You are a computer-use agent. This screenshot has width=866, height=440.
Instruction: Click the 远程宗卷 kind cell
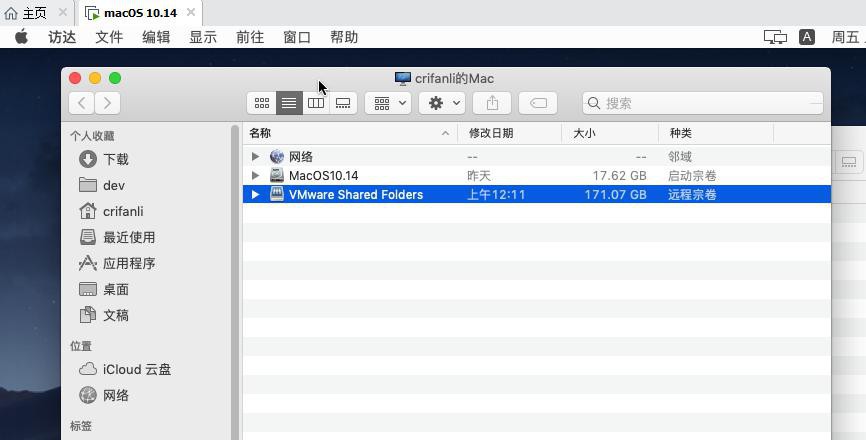[x=692, y=195]
